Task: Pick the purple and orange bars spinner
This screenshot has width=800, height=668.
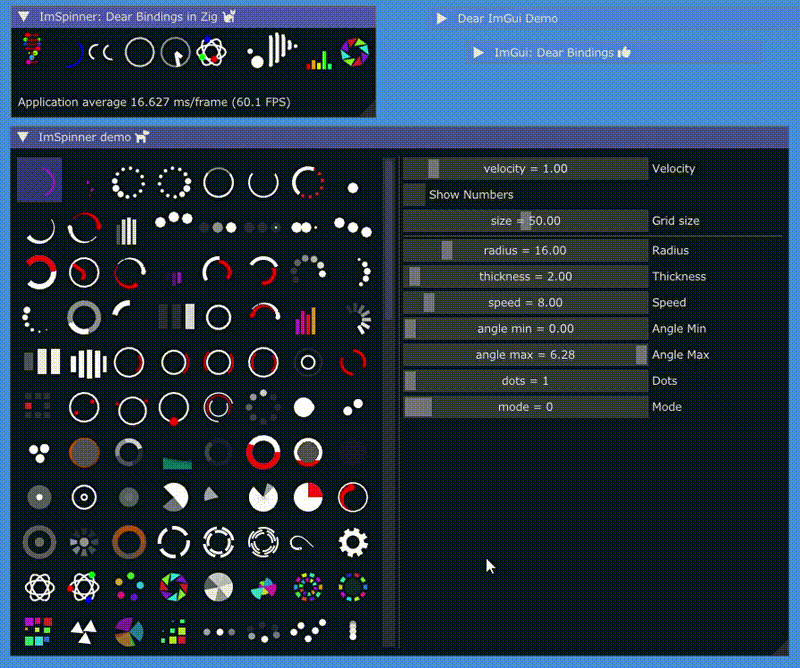Action: (x=306, y=320)
